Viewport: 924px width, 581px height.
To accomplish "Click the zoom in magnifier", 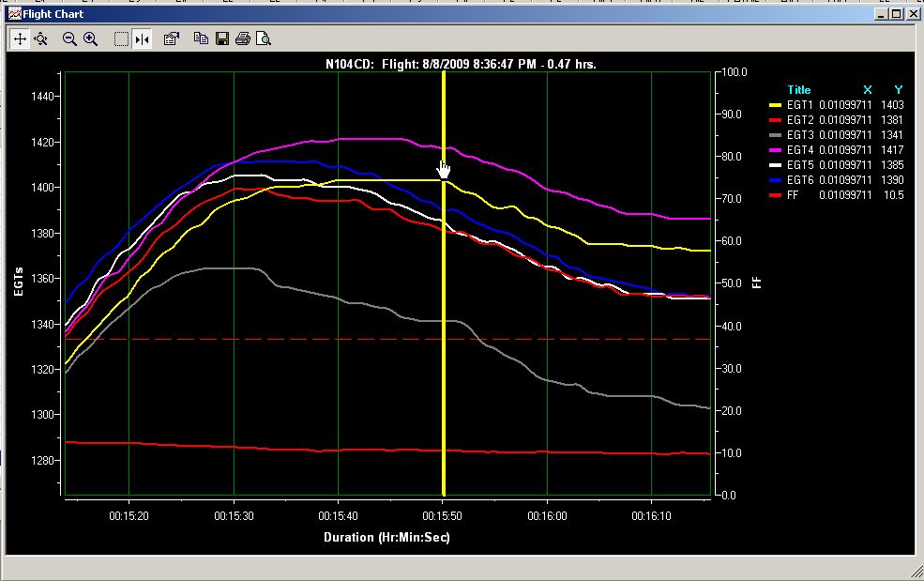I will [91, 38].
